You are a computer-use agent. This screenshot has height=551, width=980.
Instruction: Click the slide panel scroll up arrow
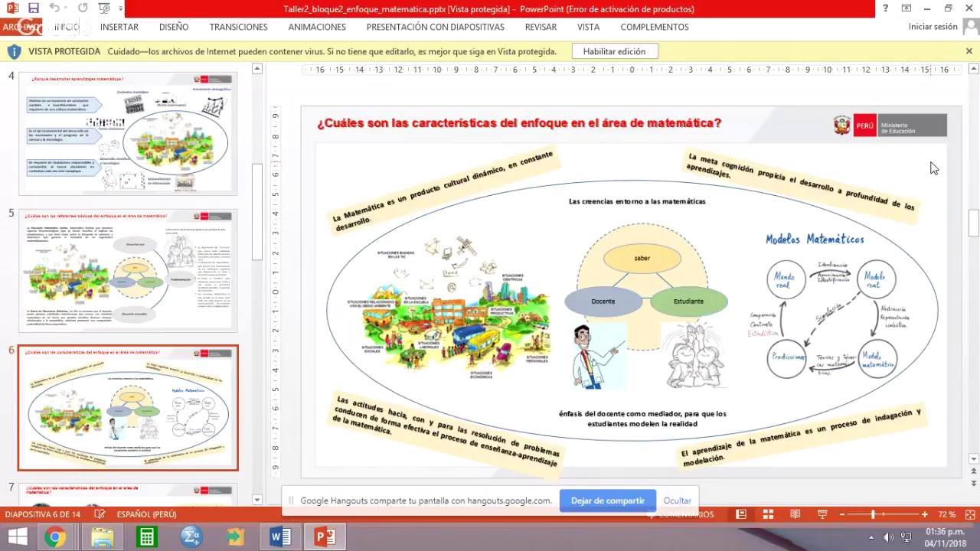(257, 69)
